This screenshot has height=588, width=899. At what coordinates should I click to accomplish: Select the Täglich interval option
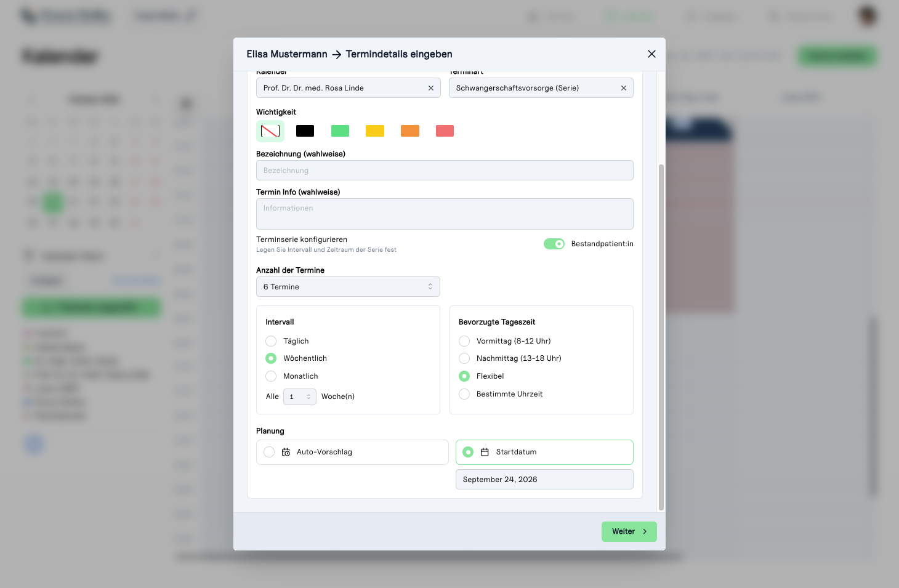point(271,341)
